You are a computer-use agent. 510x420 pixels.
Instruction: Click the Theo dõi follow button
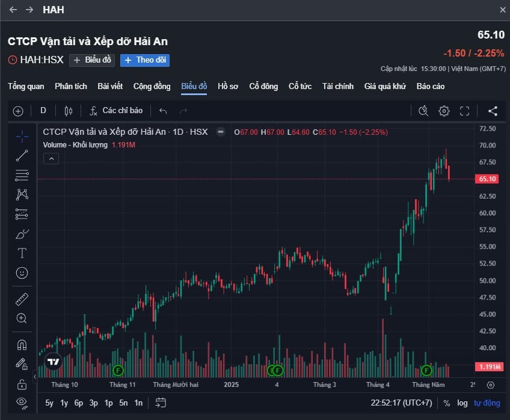[145, 60]
